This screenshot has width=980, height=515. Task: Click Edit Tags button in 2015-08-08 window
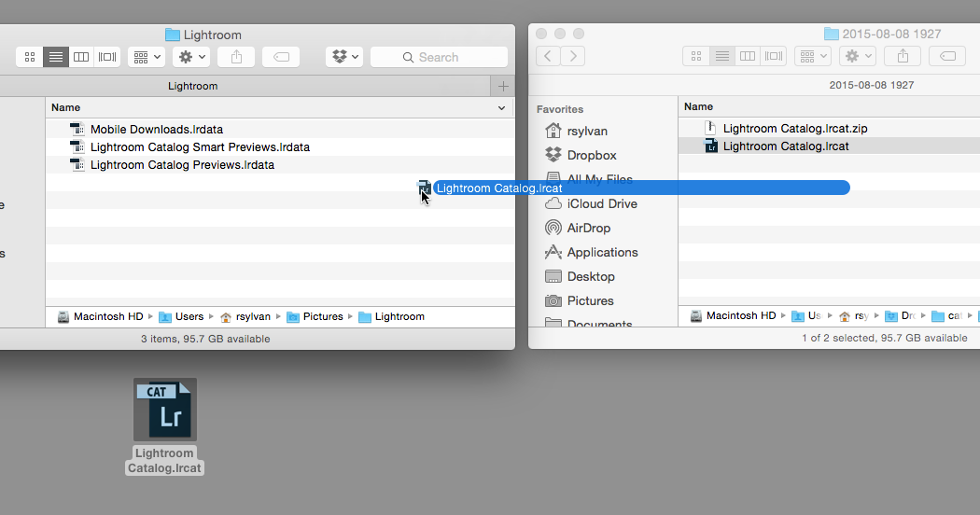pos(947,56)
